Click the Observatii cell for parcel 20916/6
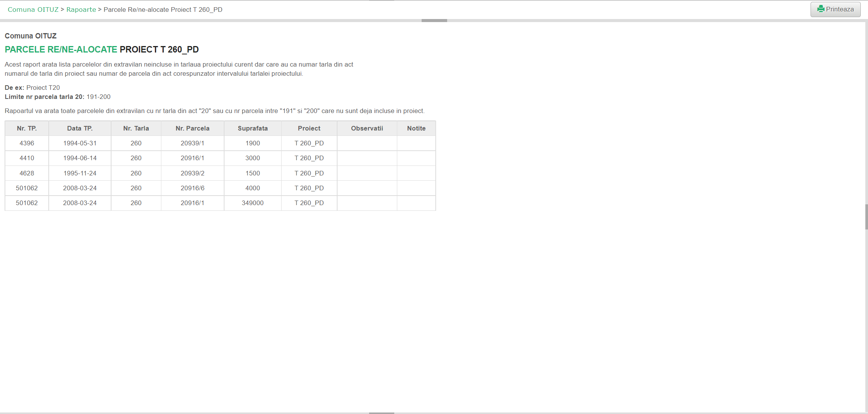 point(367,188)
